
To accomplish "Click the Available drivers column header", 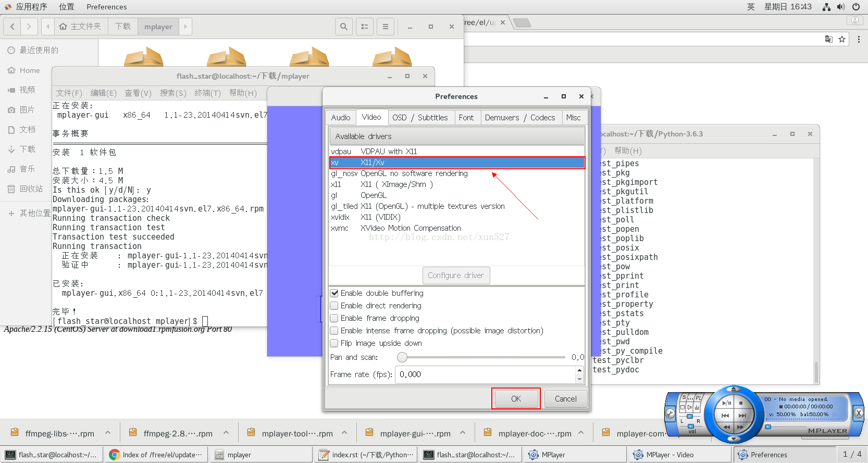I will click(x=457, y=136).
